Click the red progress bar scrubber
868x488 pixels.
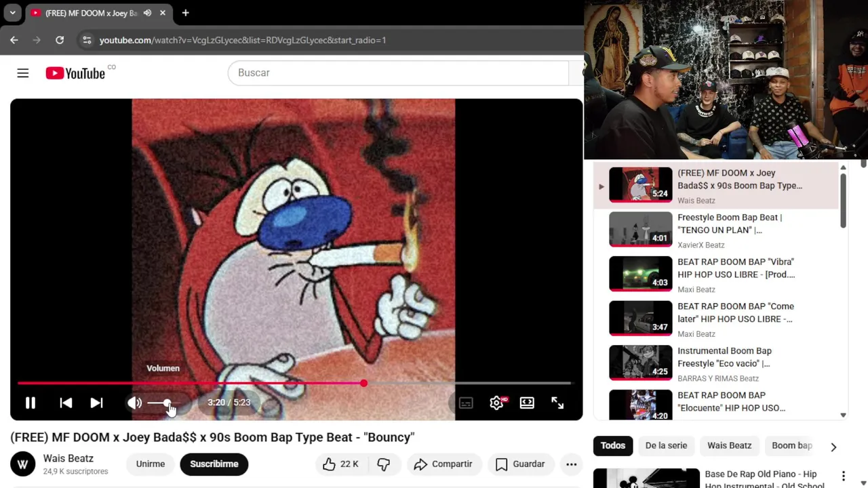[x=363, y=384]
